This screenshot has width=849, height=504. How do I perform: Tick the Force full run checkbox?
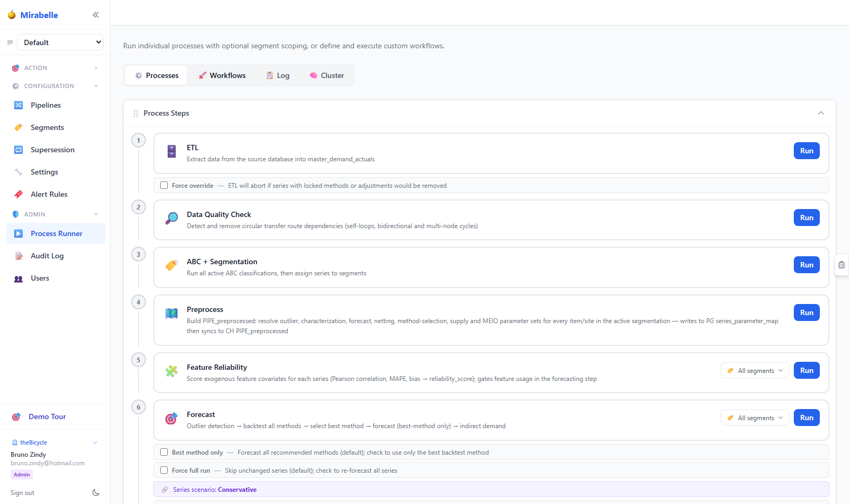point(164,470)
